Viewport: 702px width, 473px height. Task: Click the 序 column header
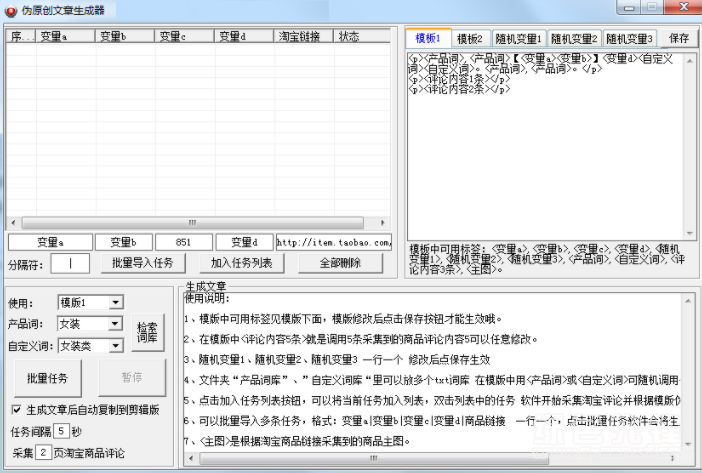pos(21,37)
